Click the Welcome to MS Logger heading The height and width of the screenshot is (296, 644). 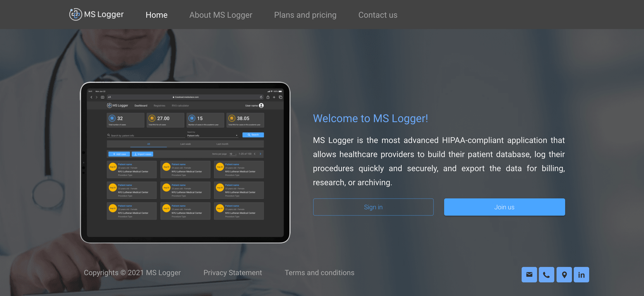click(370, 118)
